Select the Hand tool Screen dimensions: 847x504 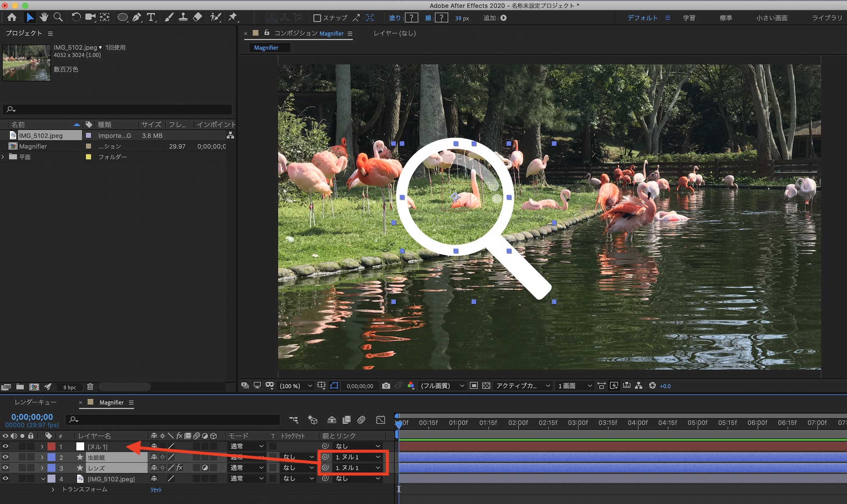pyautogui.click(x=44, y=17)
